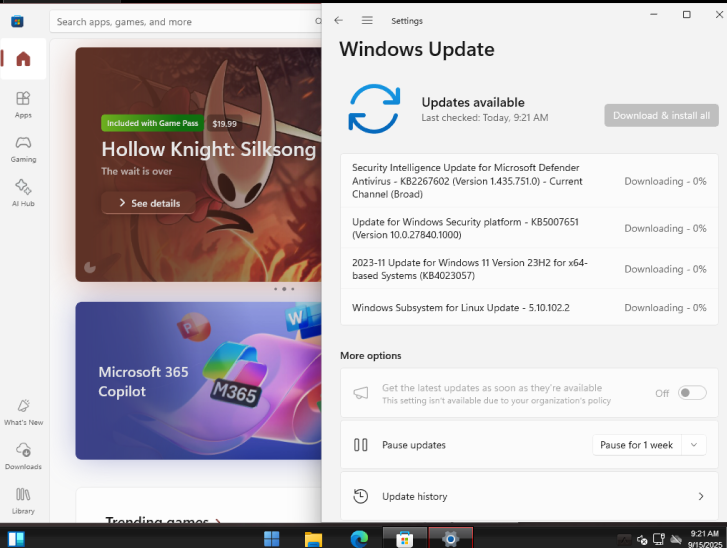
Task: Open What's New in Microsoft Store
Action: pos(23,412)
